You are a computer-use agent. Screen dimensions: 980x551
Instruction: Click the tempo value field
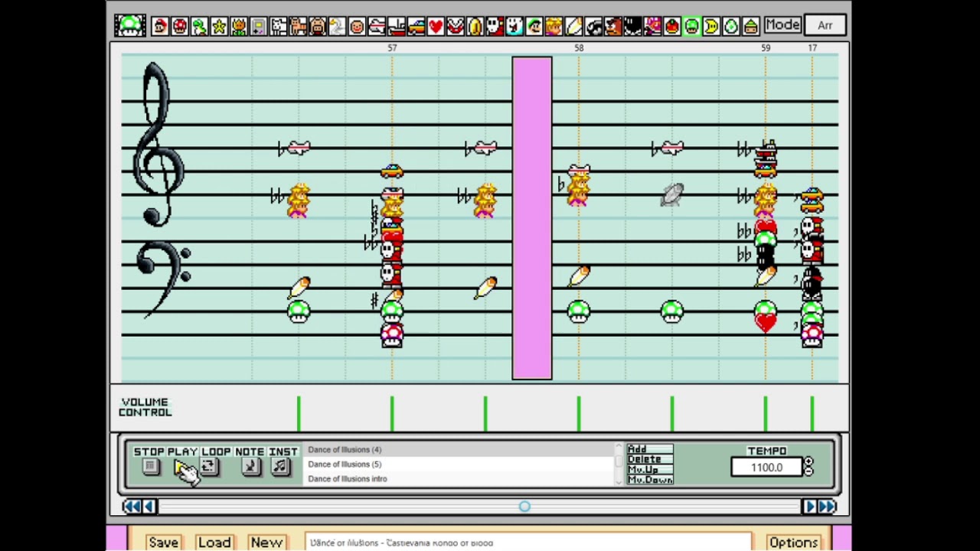pyautogui.click(x=766, y=468)
